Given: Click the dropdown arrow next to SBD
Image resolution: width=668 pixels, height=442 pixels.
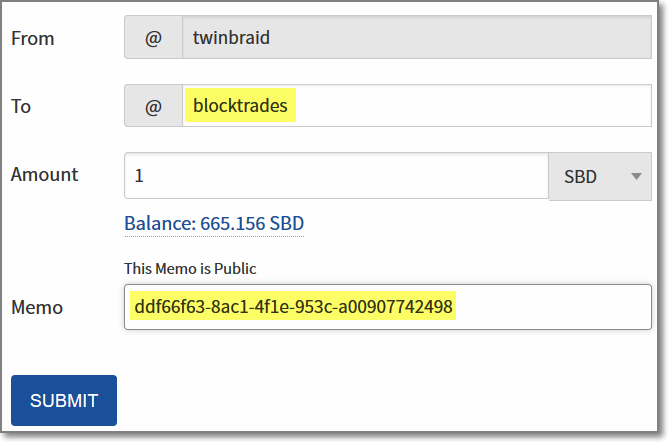Looking at the screenshot, I should (635, 176).
